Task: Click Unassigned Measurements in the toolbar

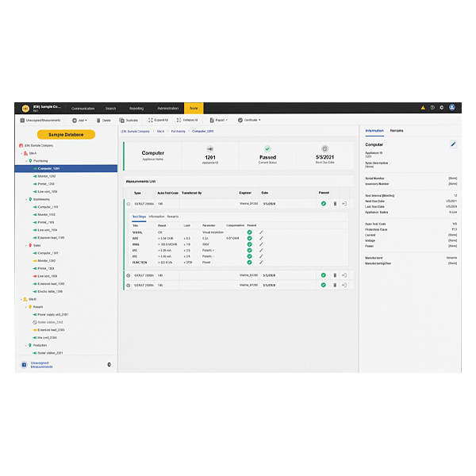Action: (x=40, y=121)
